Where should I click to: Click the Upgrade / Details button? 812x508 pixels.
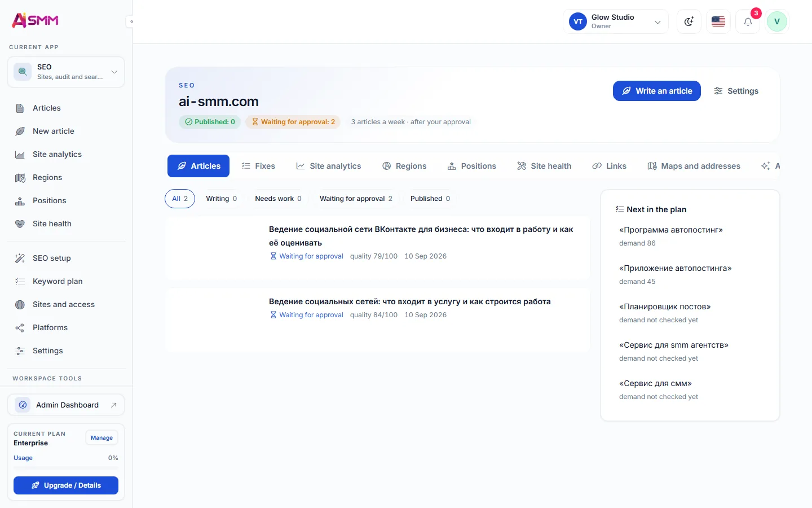(x=66, y=485)
